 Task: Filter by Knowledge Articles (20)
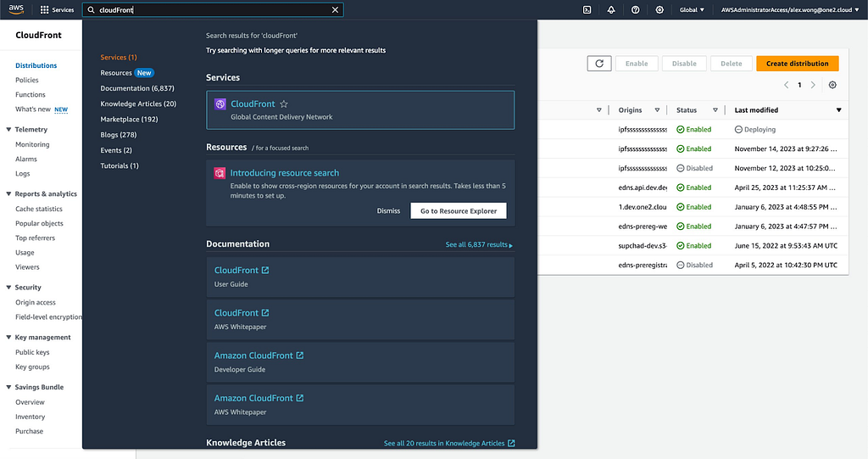coord(138,104)
